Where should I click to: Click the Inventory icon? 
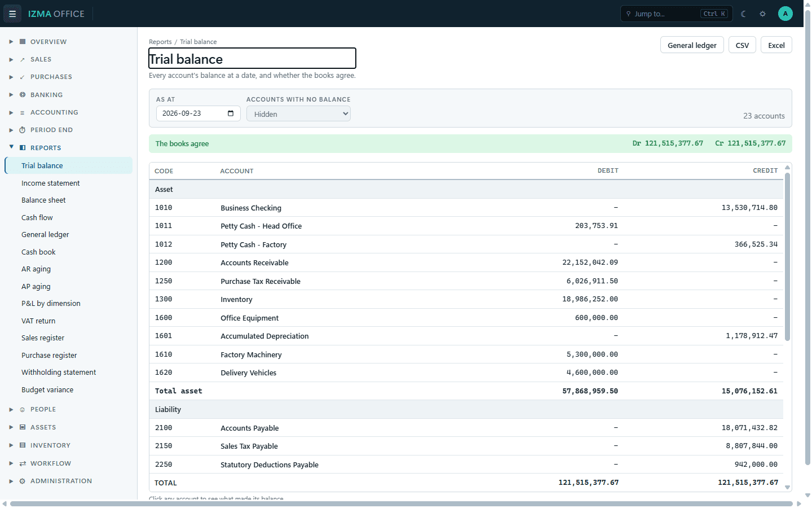tap(23, 445)
